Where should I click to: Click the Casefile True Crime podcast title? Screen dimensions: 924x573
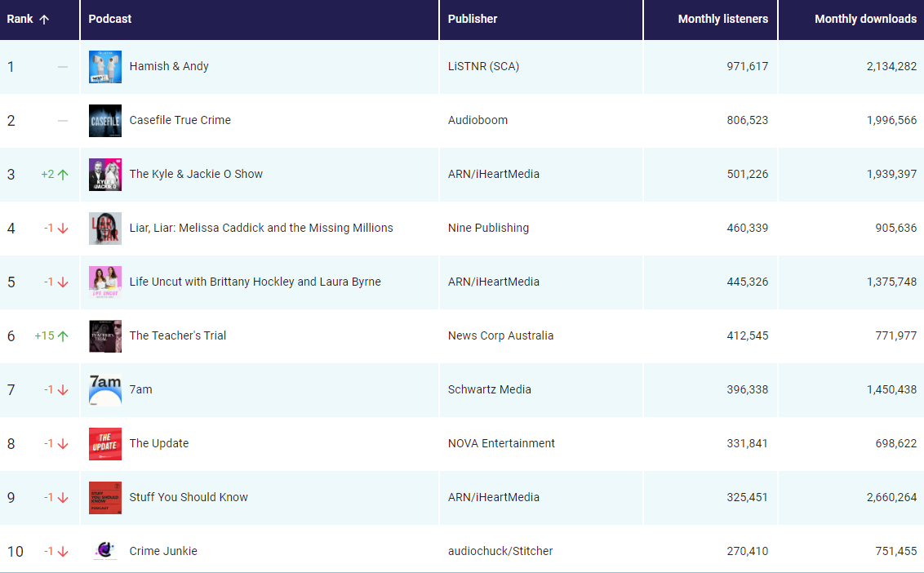(x=180, y=120)
